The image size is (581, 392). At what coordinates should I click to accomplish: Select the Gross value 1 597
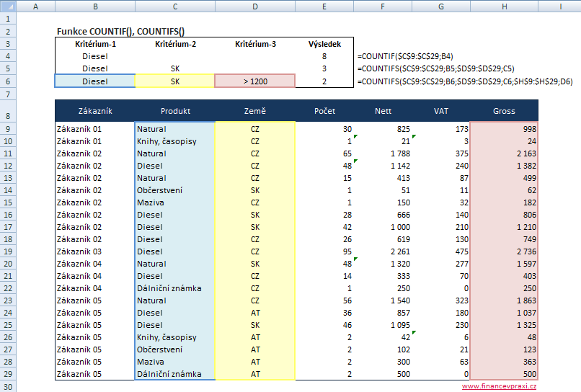504,264
